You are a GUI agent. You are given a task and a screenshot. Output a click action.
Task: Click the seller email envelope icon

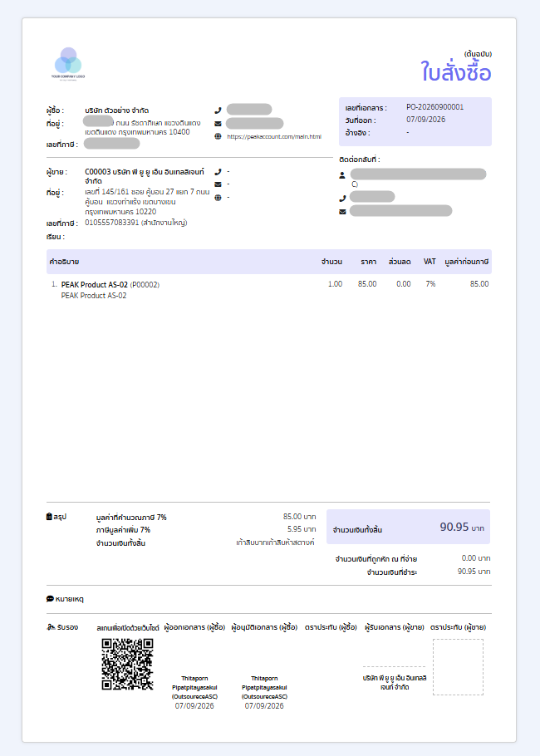click(x=218, y=184)
